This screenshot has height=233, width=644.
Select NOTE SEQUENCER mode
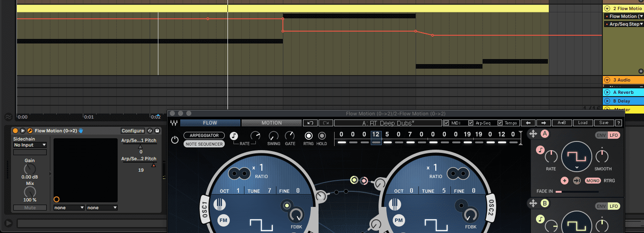pyautogui.click(x=205, y=144)
